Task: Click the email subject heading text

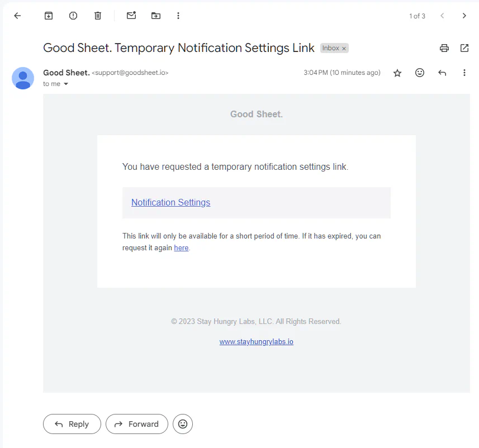Action: [x=179, y=48]
